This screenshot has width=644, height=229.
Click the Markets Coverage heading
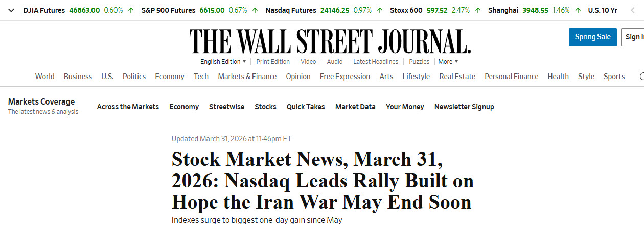41,102
